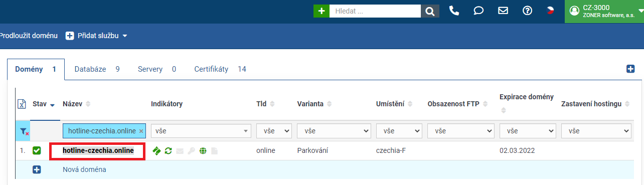This screenshot has height=185, width=644.
Task: Export the table with the Excel icon
Action: 22,104
